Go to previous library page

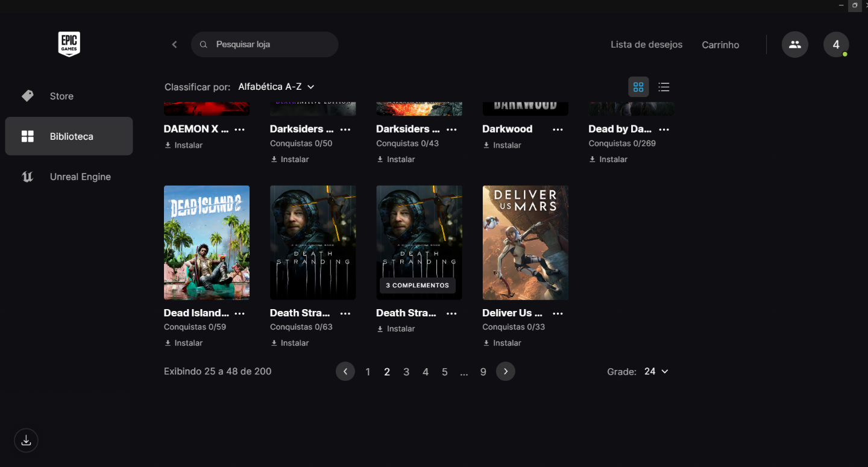point(345,371)
